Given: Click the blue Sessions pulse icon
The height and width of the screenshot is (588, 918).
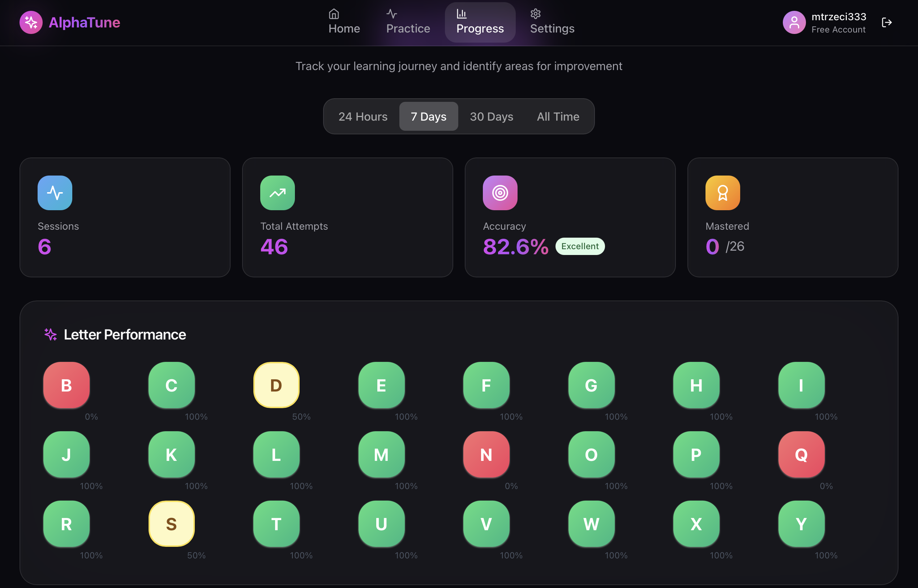Looking at the screenshot, I should [55, 193].
